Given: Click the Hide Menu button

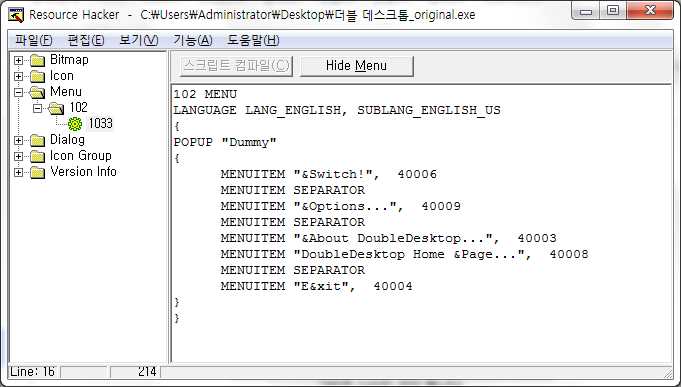Looking at the screenshot, I should pyautogui.click(x=357, y=66).
